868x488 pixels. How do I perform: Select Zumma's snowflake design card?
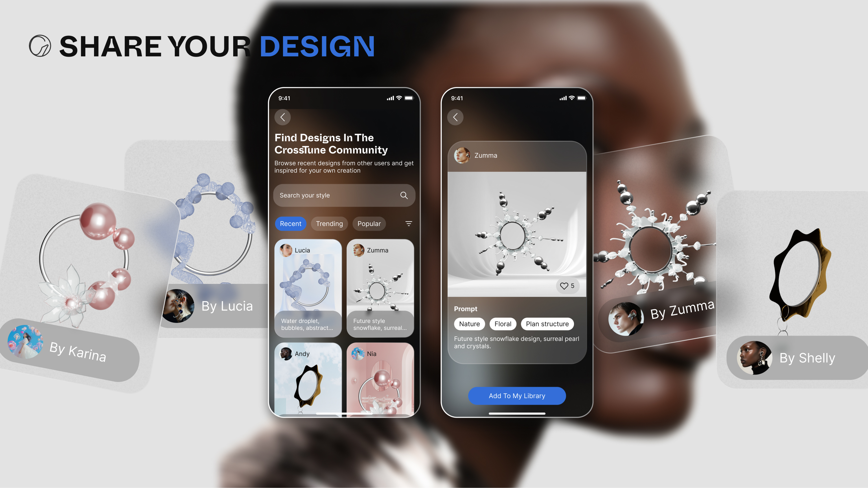(380, 288)
